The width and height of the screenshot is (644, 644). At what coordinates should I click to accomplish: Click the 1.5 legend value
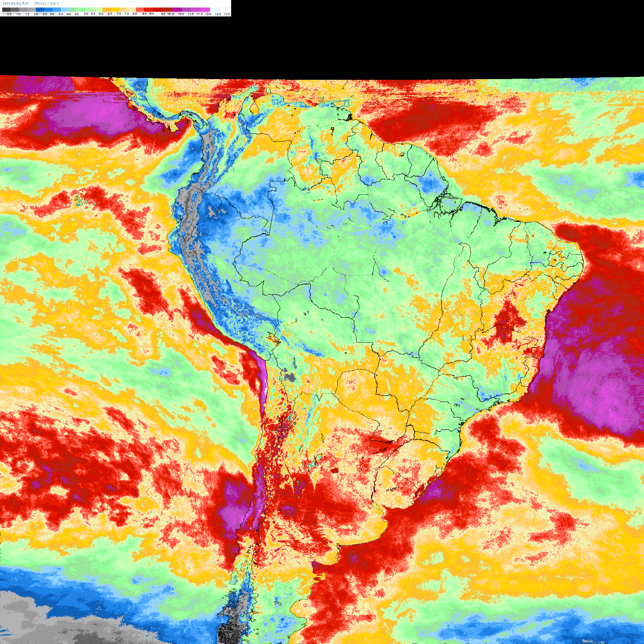tap(27, 14)
